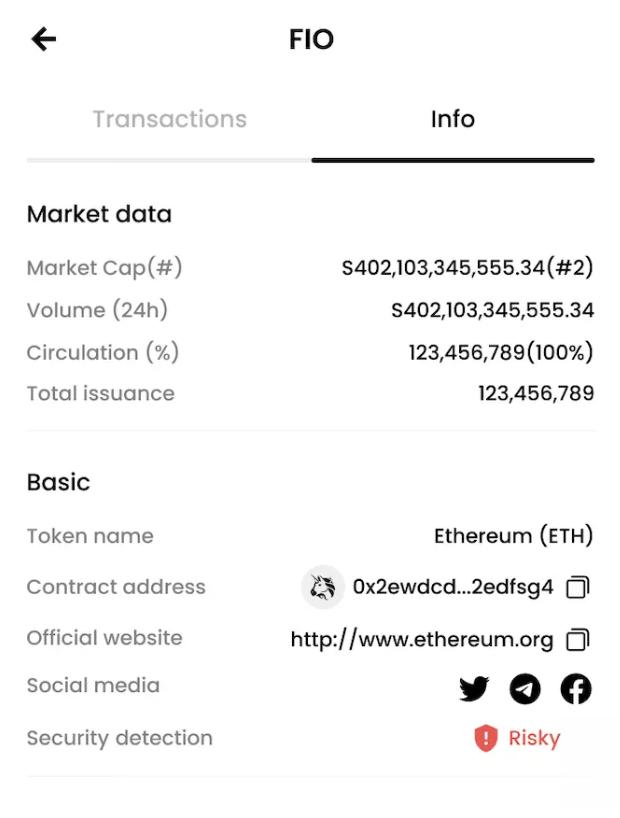
Task: Open the http://www.ethereum.org link
Action: pos(422,639)
